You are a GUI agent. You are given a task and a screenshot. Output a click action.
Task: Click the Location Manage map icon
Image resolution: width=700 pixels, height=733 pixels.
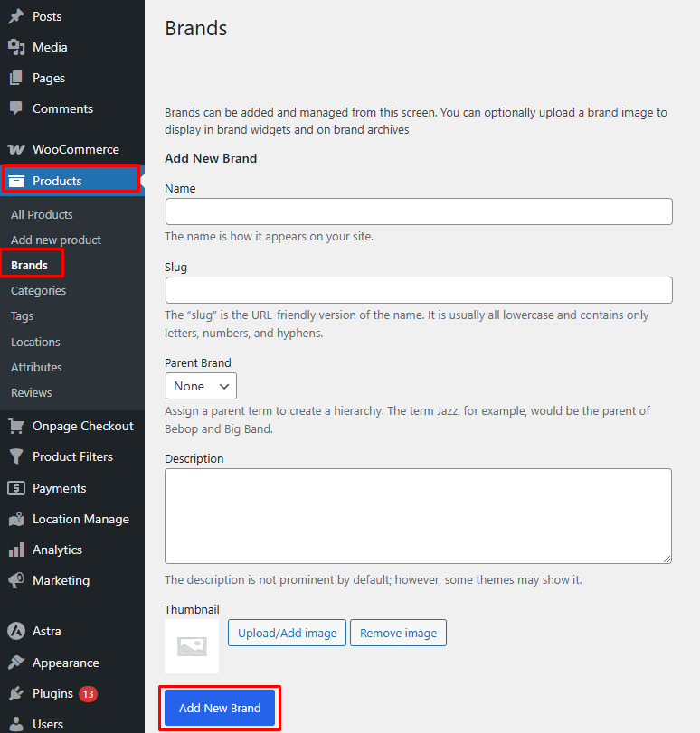point(16,519)
